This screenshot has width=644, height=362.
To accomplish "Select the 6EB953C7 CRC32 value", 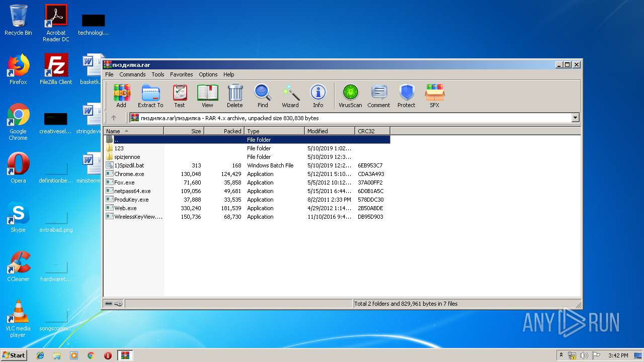I will click(x=370, y=165).
